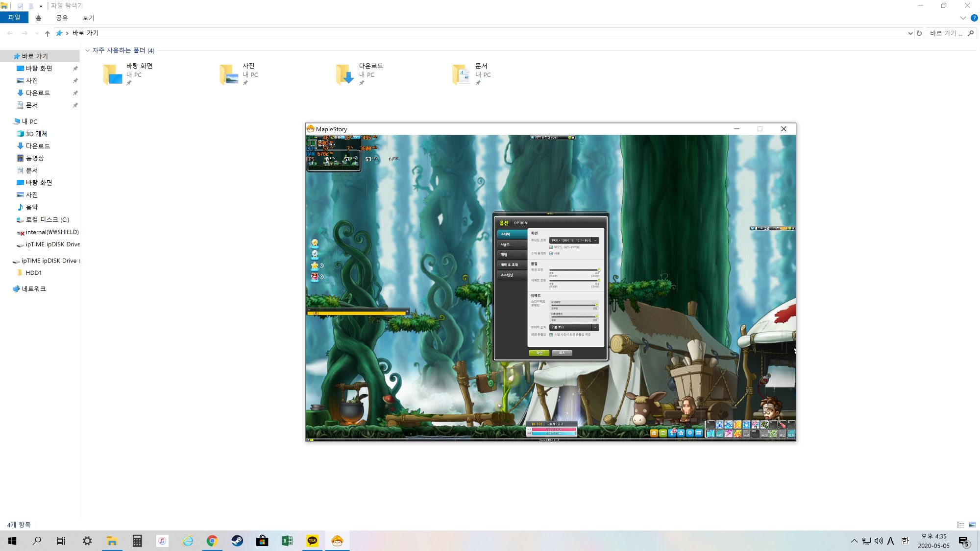
Task: Adjust the 배경 조정 quality slider
Action: 574,270
